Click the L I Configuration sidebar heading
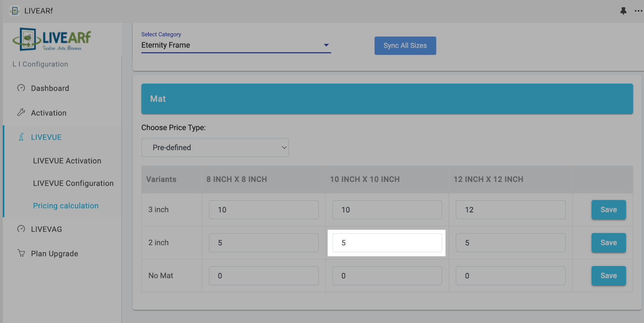This screenshot has height=323, width=644. click(40, 64)
